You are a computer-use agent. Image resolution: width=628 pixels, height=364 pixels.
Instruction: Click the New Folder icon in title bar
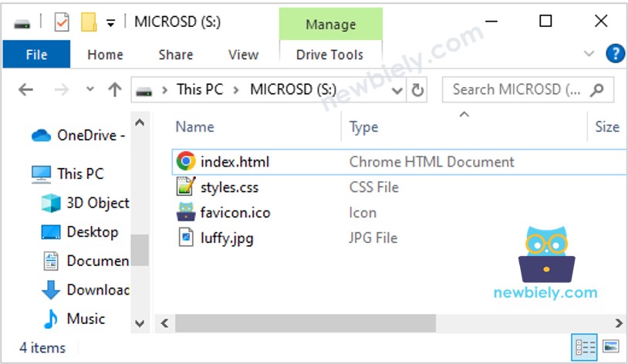pos(89,22)
